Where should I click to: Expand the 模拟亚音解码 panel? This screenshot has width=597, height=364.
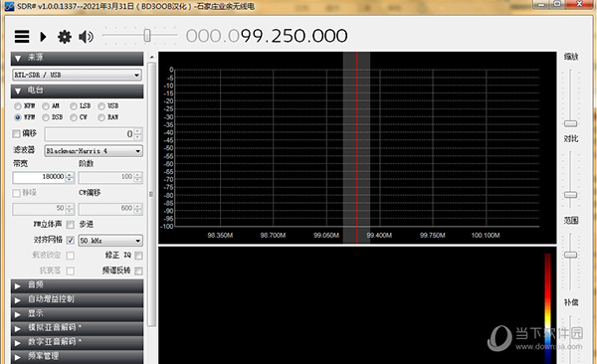(x=78, y=328)
